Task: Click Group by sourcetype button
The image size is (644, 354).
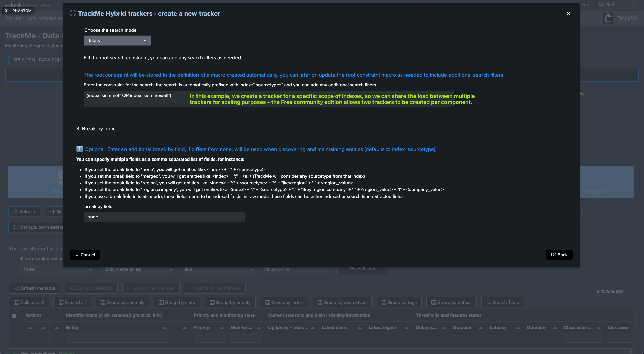Action: coord(342,302)
